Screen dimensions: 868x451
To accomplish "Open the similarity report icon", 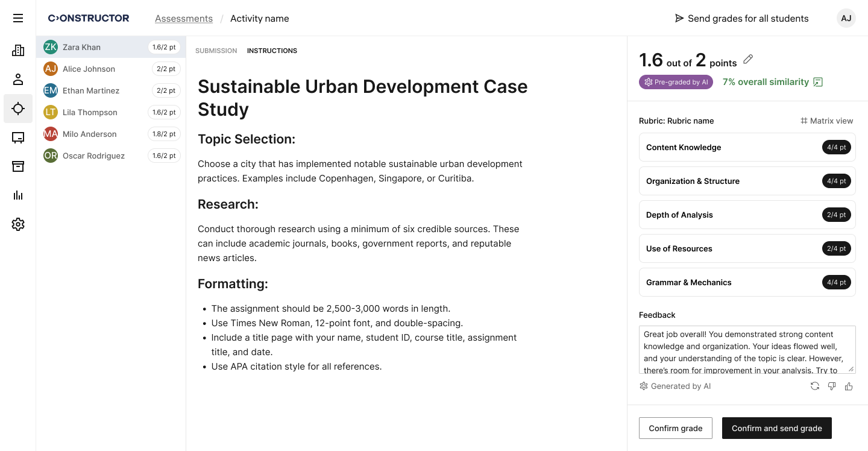I will click(817, 81).
